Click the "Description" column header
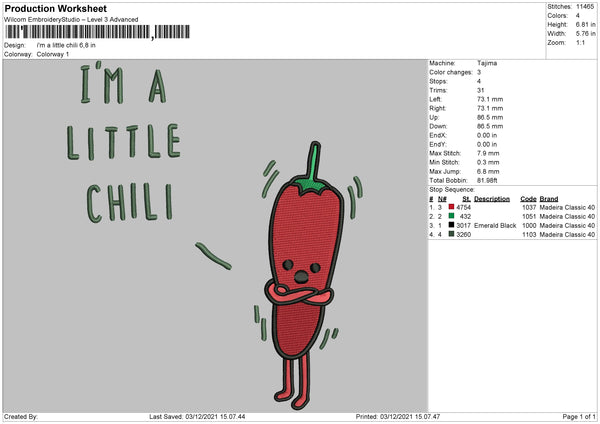The height and width of the screenshot is (424, 600). pyautogui.click(x=492, y=199)
